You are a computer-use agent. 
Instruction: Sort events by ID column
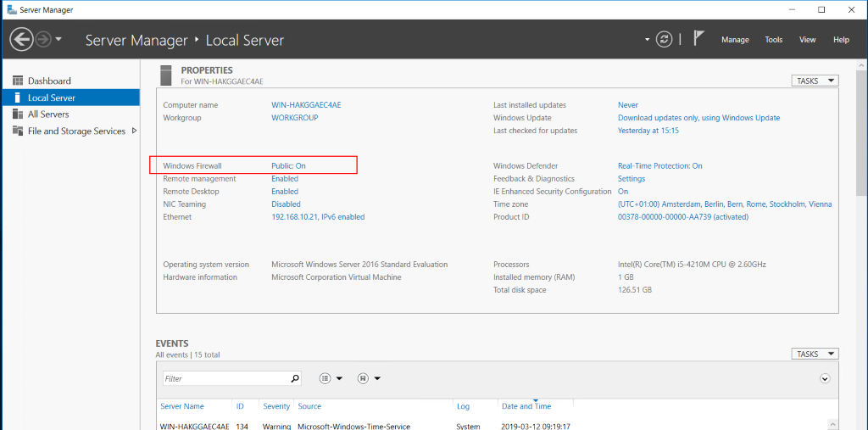[240, 406]
